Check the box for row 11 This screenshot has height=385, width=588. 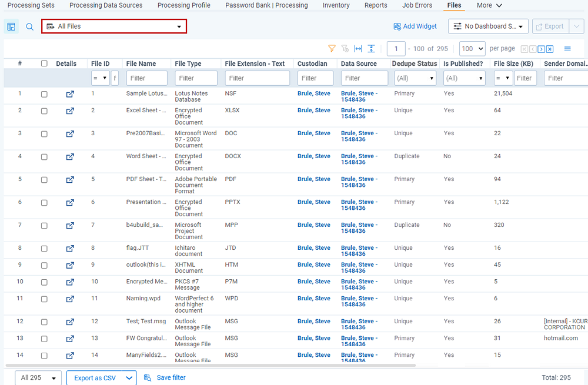[x=44, y=299]
